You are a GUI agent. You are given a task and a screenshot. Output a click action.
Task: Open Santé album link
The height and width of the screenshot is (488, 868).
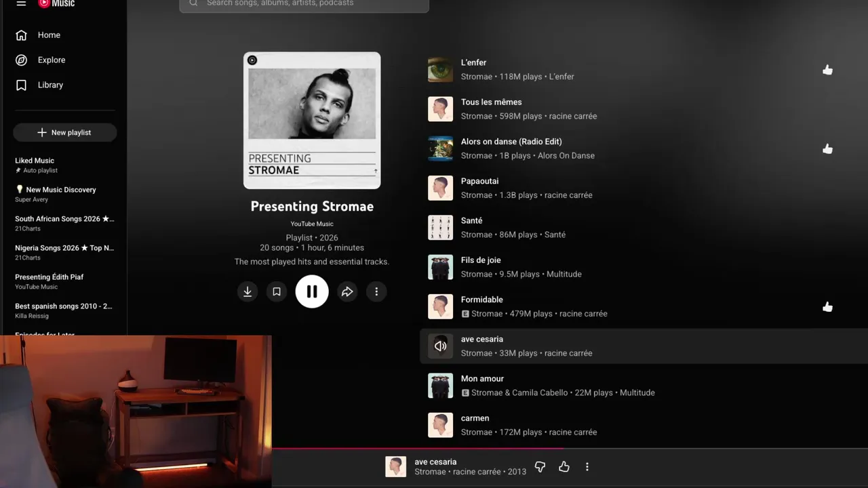555,235
